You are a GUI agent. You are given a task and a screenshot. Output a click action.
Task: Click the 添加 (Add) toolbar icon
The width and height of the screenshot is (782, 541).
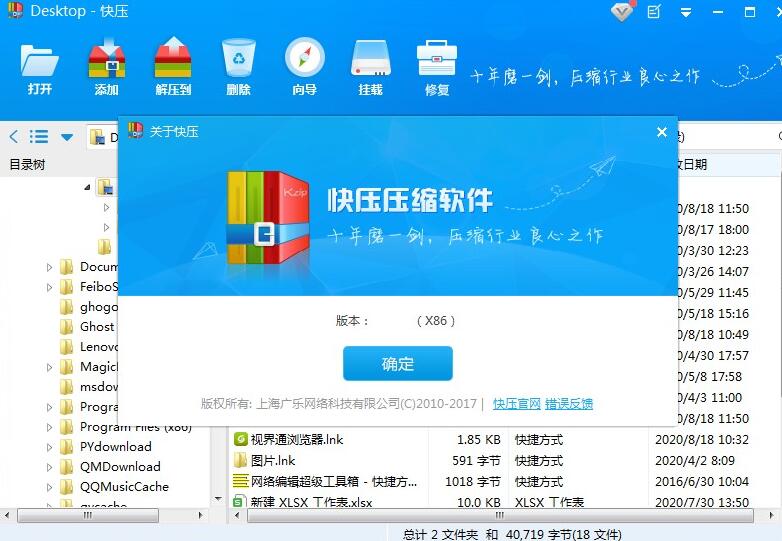(106, 67)
